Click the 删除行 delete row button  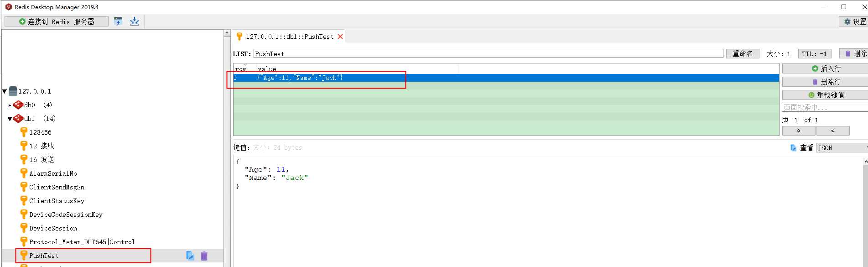pyautogui.click(x=825, y=82)
